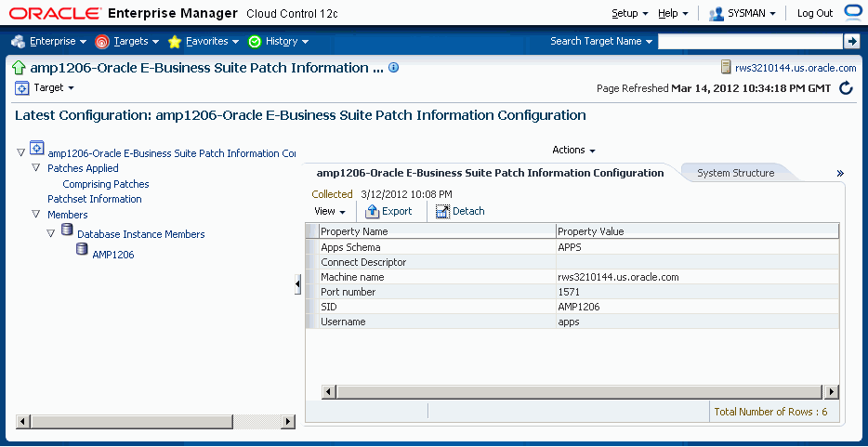Click the table scrollbar right arrow
This screenshot has width=868, height=447.
(832, 392)
